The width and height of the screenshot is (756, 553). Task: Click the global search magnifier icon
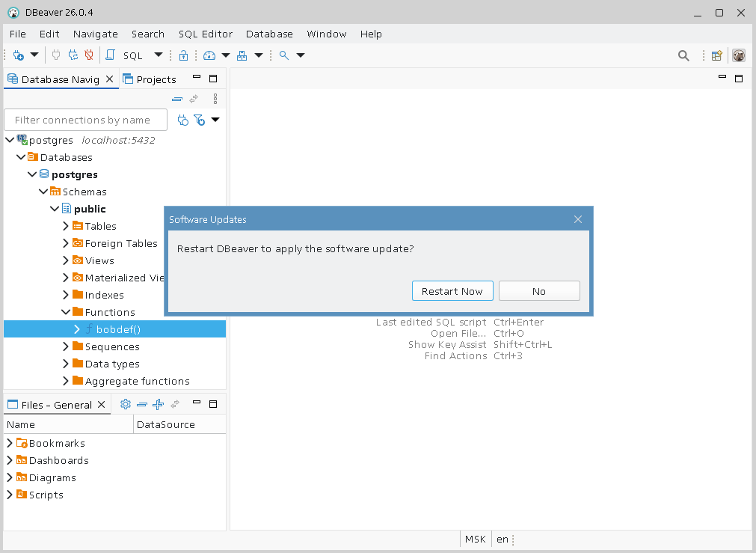coord(683,55)
